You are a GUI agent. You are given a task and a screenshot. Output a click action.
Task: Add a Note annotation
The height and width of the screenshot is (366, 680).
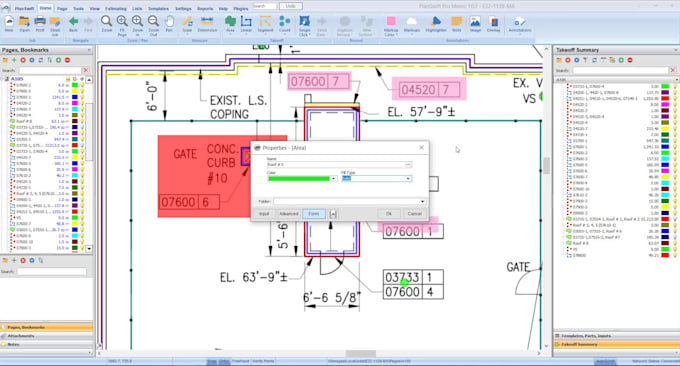pyautogui.click(x=456, y=24)
